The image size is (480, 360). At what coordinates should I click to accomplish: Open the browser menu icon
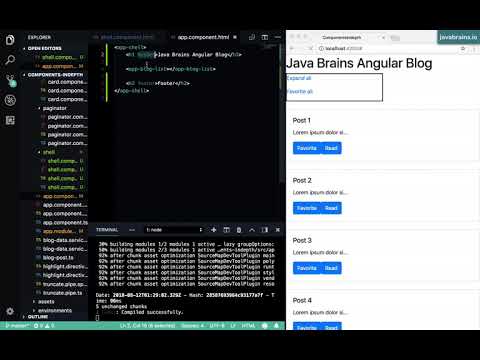tap(475, 49)
